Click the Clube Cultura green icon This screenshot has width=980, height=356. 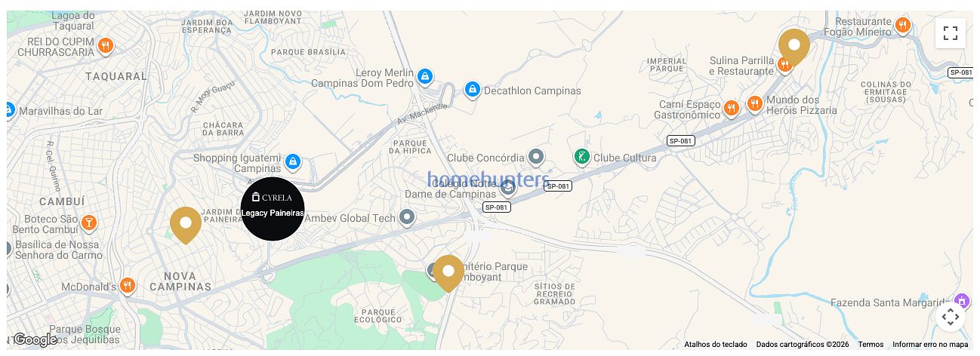pyautogui.click(x=581, y=157)
